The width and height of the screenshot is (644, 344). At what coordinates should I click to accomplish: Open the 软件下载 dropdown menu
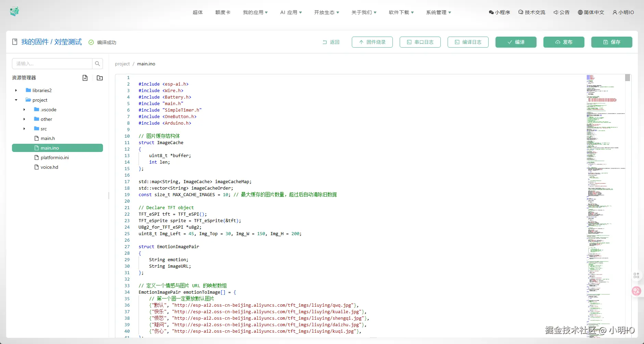(401, 12)
